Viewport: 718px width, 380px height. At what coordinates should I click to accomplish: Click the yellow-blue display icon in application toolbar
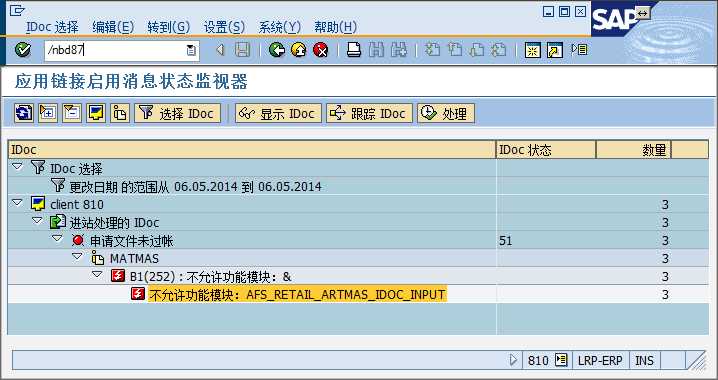coord(95,113)
